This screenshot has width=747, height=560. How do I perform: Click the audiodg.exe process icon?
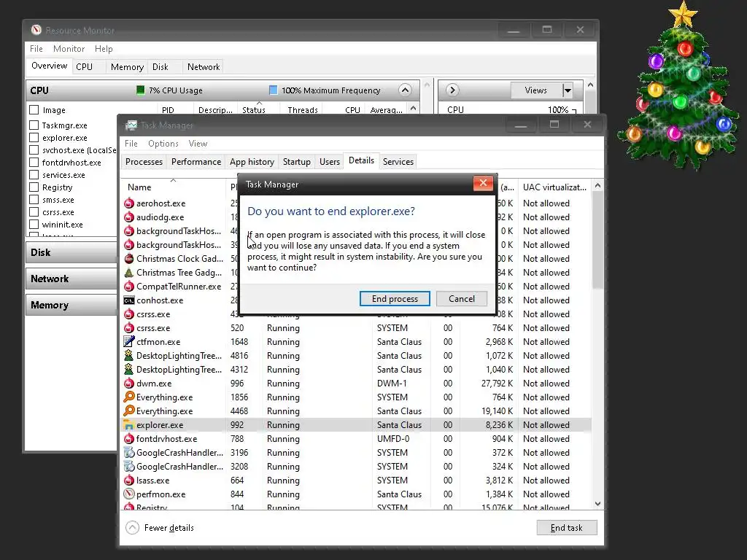[x=128, y=217]
